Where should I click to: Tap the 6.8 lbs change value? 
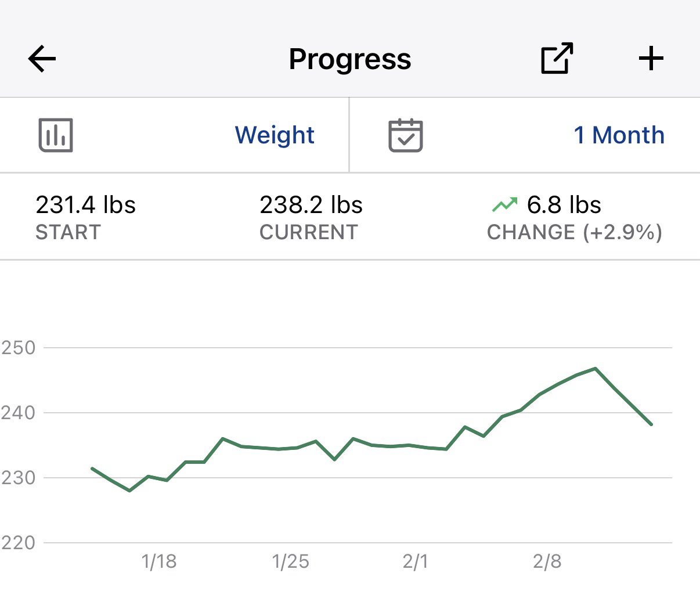coord(564,205)
